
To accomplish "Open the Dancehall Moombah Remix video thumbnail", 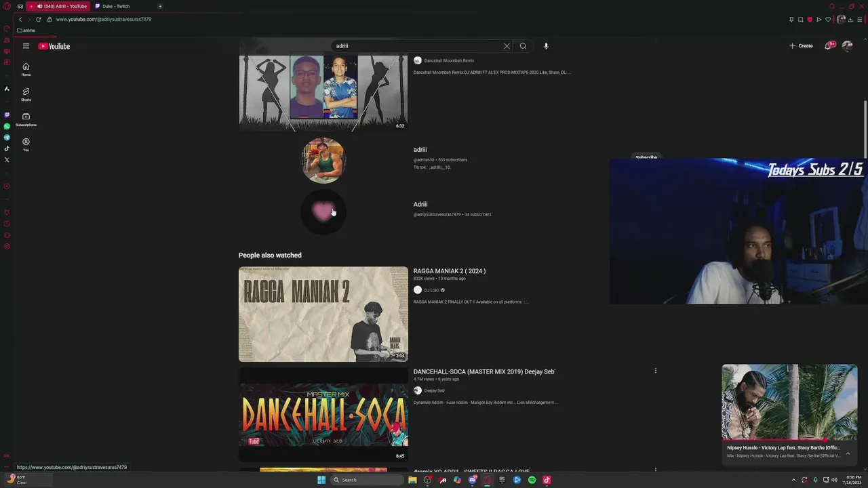I will [x=323, y=92].
